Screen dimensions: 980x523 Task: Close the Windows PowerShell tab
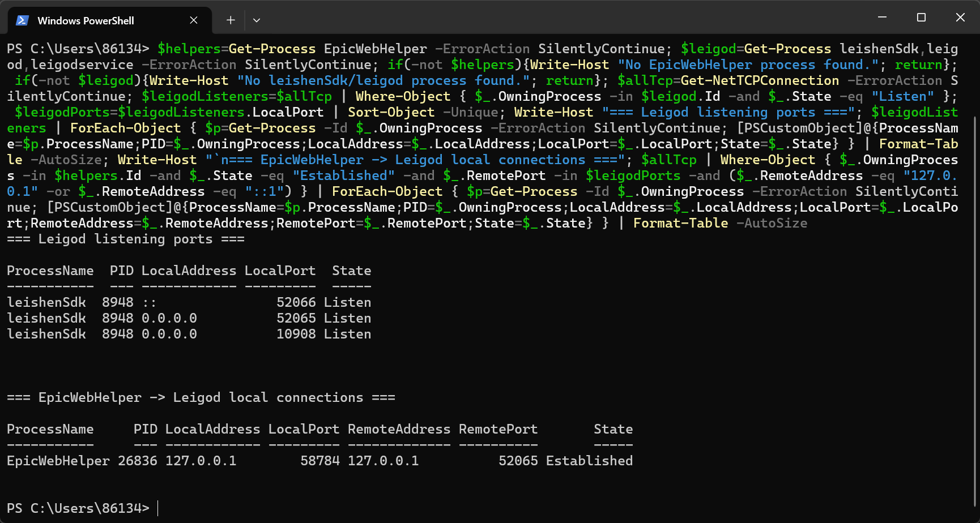click(x=194, y=20)
